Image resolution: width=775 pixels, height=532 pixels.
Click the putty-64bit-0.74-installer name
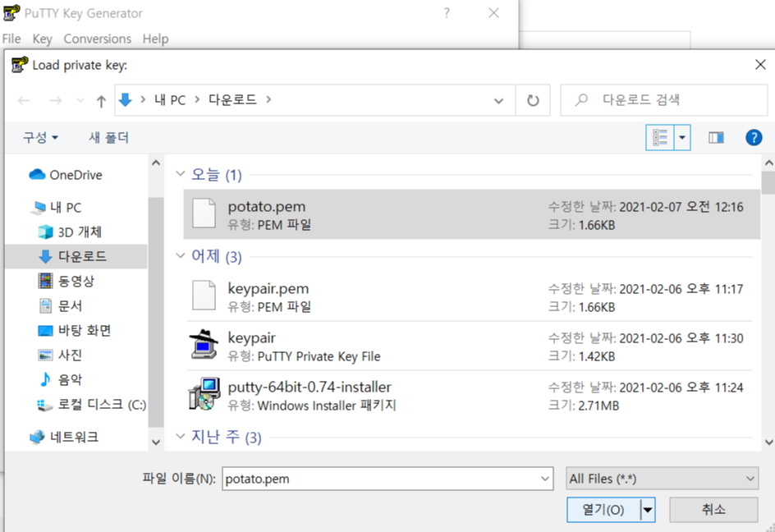pos(310,387)
